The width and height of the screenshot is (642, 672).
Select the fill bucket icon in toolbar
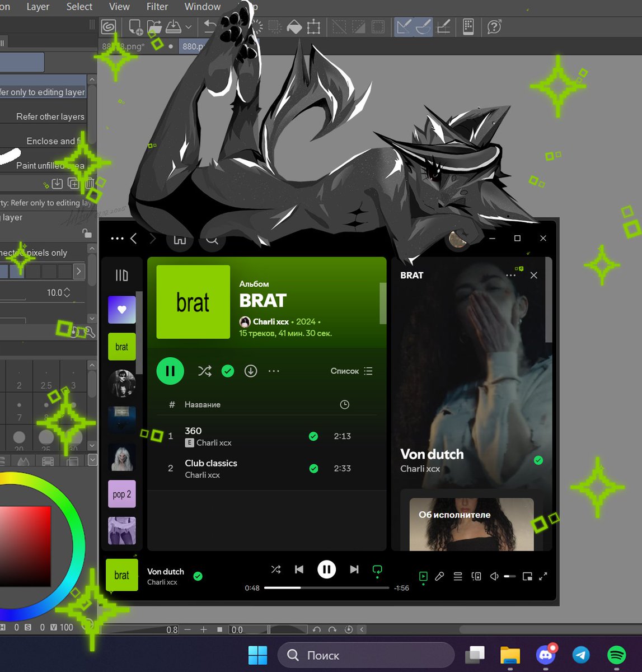pos(294,26)
